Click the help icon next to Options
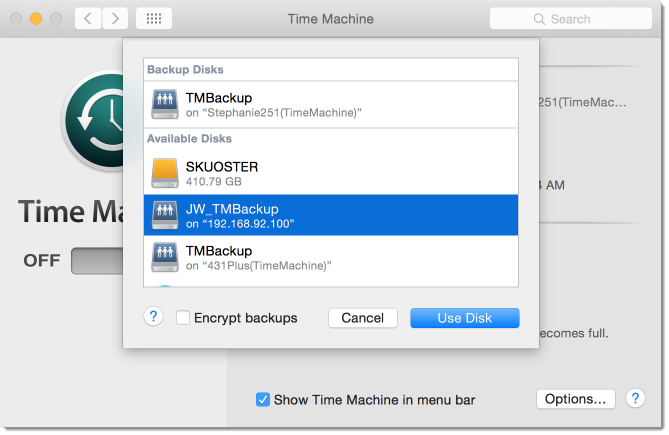Screen dimensions: 669x435 [634, 399]
